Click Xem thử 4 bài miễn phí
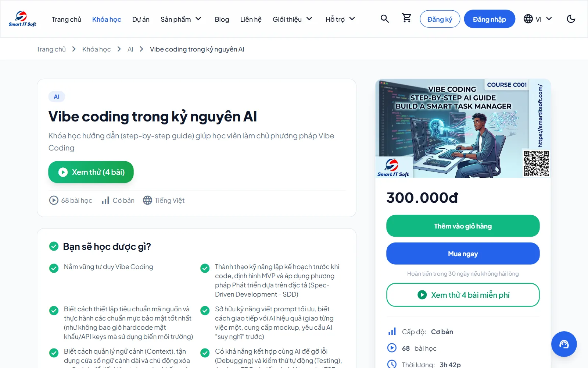Image resolution: width=588 pixels, height=368 pixels. [x=463, y=295]
